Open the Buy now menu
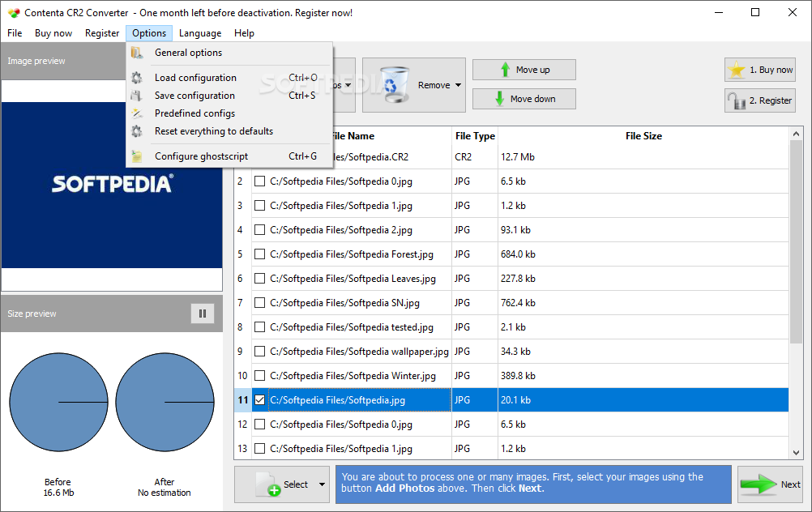 click(x=53, y=33)
